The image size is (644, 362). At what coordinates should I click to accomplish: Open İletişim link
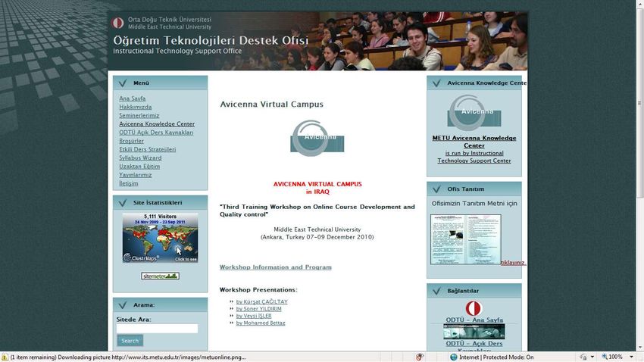pyautogui.click(x=129, y=183)
